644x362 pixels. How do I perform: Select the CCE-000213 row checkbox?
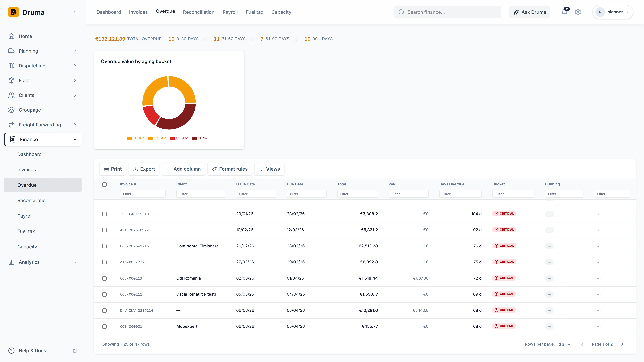(x=104, y=278)
